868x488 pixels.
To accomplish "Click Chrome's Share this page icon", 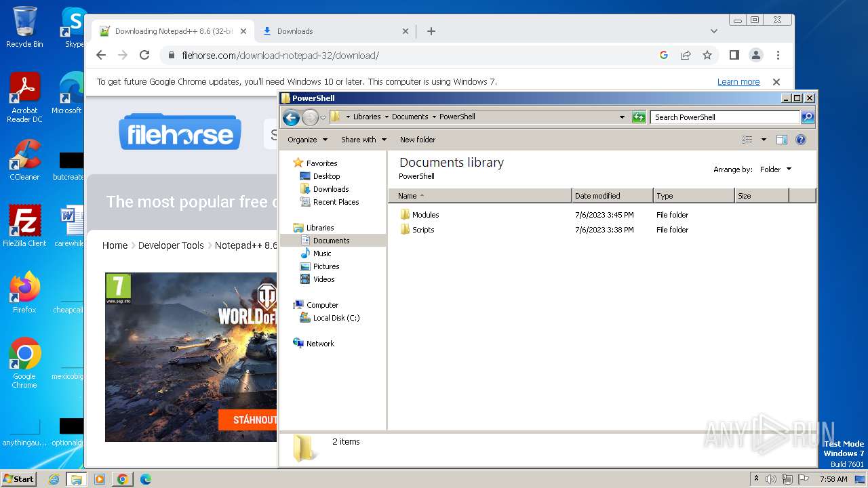I will (686, 55).
